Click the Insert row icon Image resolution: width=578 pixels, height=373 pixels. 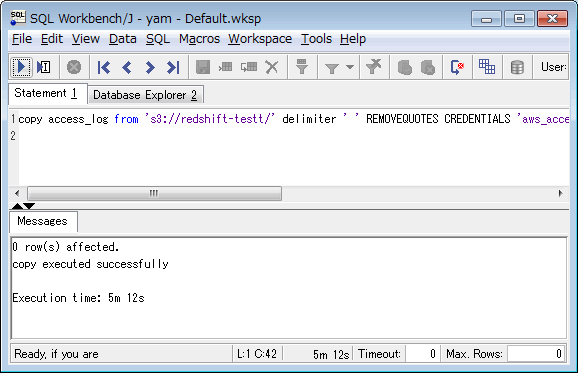pyautogui.click(x=225, y=67)
